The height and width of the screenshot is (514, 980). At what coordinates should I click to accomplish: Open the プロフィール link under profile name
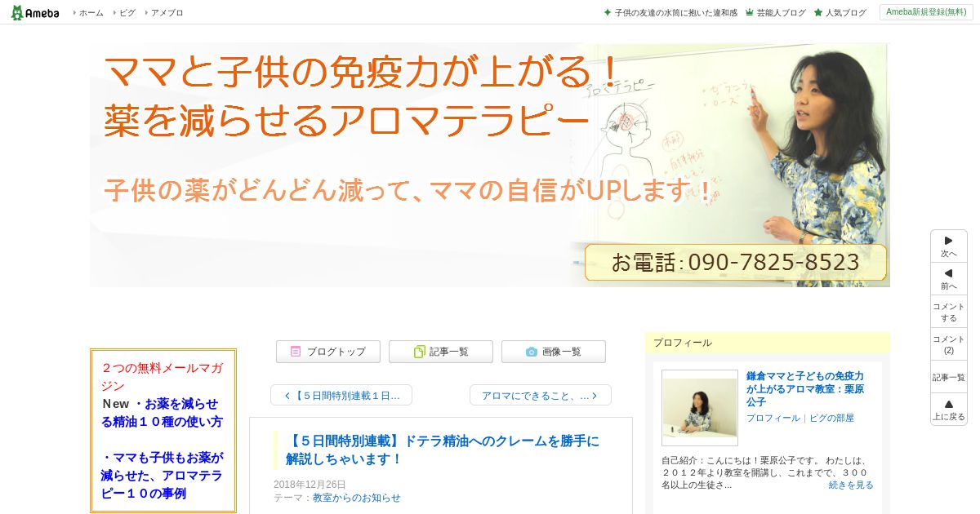[773, 418]
